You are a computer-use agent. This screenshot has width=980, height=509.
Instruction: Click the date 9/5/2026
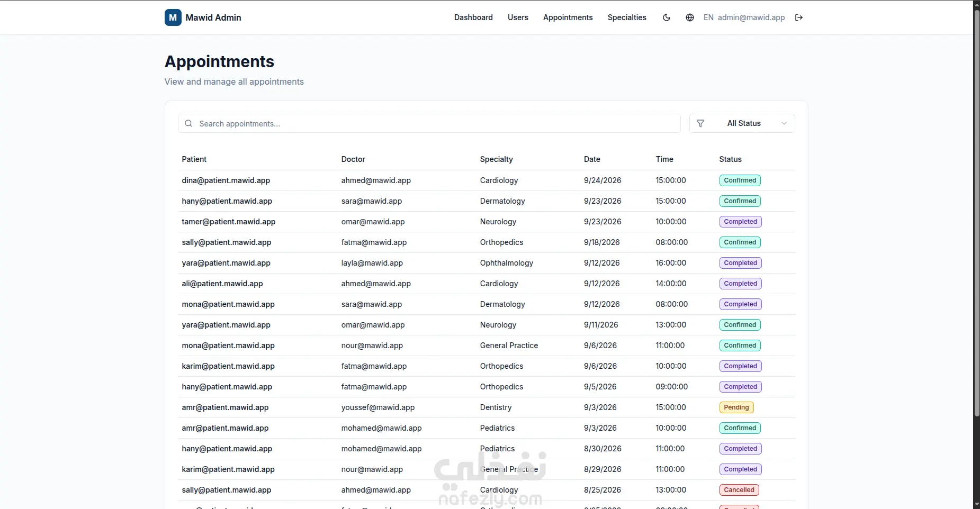(600, 387)
